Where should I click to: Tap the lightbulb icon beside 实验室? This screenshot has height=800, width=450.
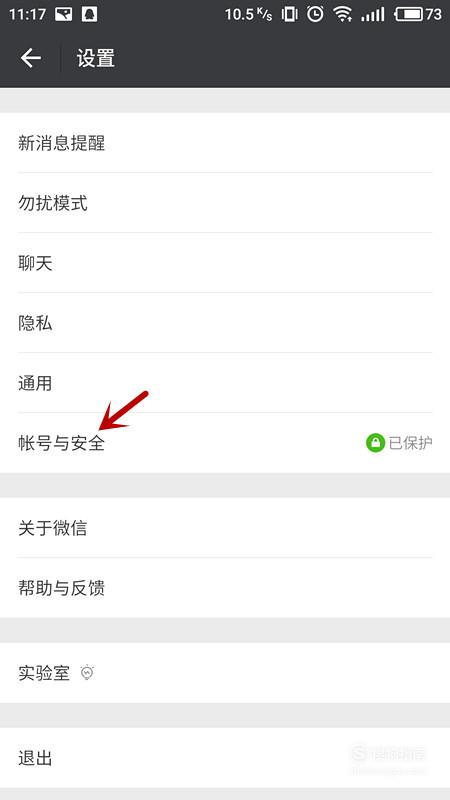point(88,672)
